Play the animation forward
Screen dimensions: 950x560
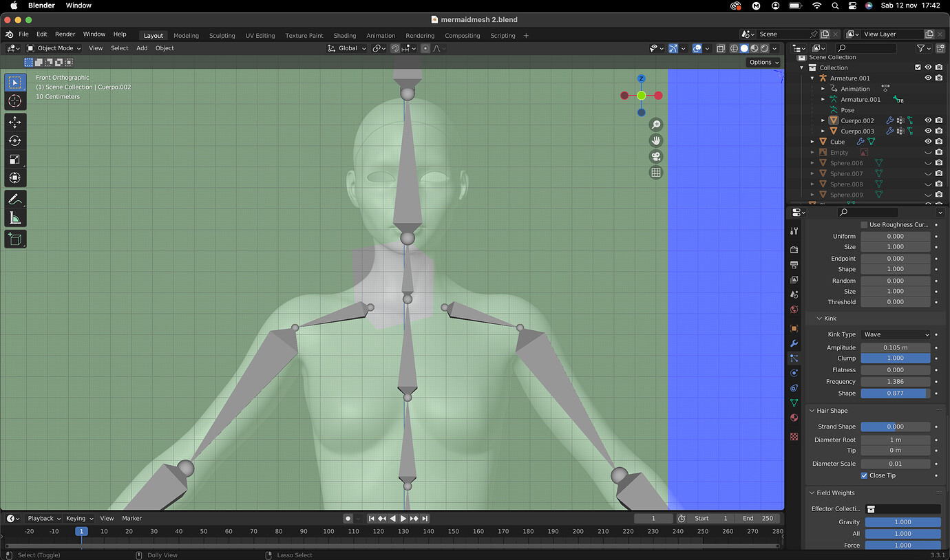403,518
